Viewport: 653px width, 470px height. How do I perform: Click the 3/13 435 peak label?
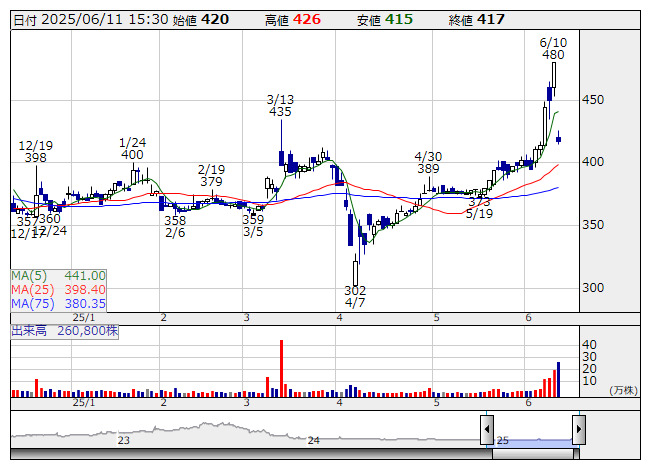(x=280, y=106)
